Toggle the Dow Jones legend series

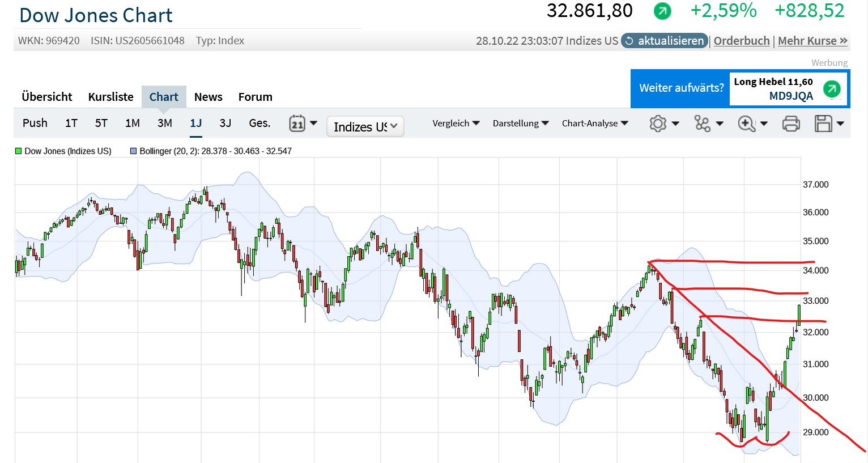63,151
